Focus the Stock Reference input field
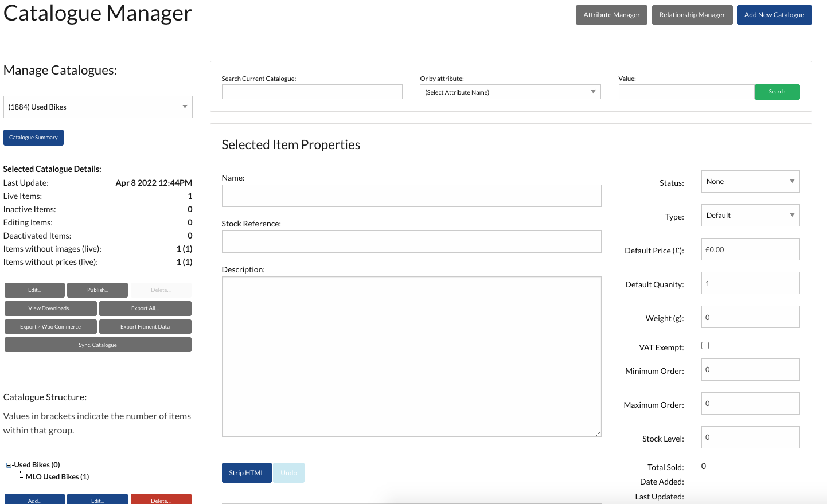 [x=411, y=242]
